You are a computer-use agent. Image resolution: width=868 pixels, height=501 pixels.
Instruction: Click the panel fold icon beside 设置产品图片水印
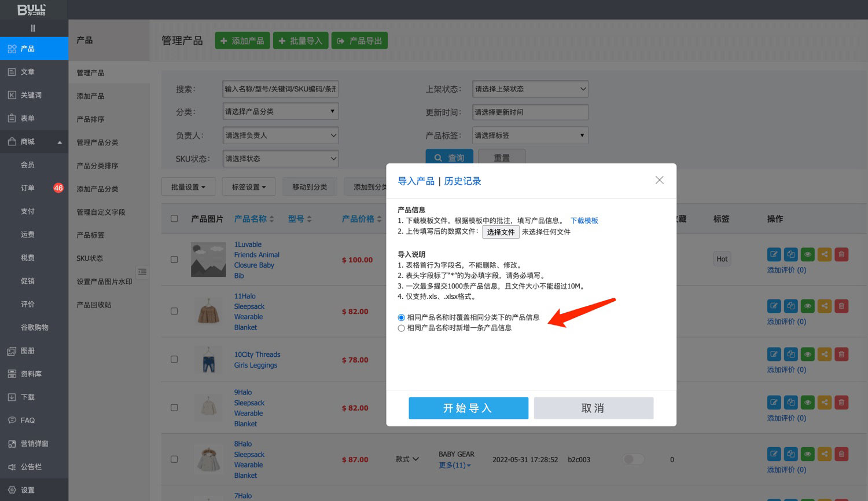pyautogui.click(x=142, y=272)
